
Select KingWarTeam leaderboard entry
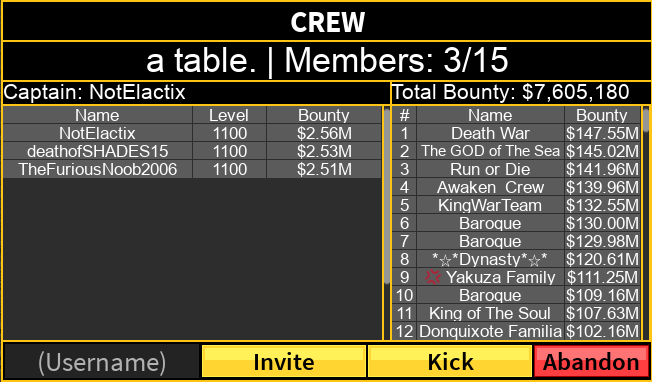pos(516,205)
